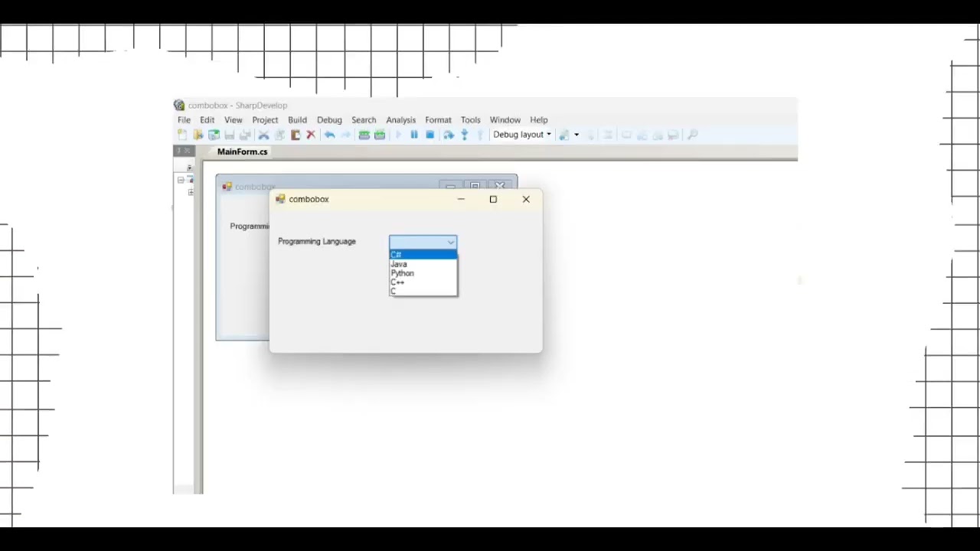
Task: Click the Undo arrow icon
Action: click(x=329, y=135)
